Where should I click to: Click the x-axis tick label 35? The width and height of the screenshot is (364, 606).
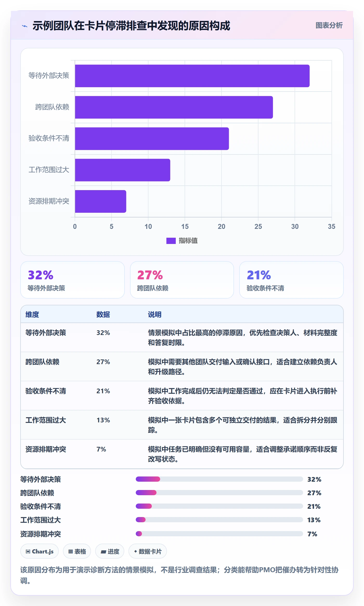click(331, 227)
